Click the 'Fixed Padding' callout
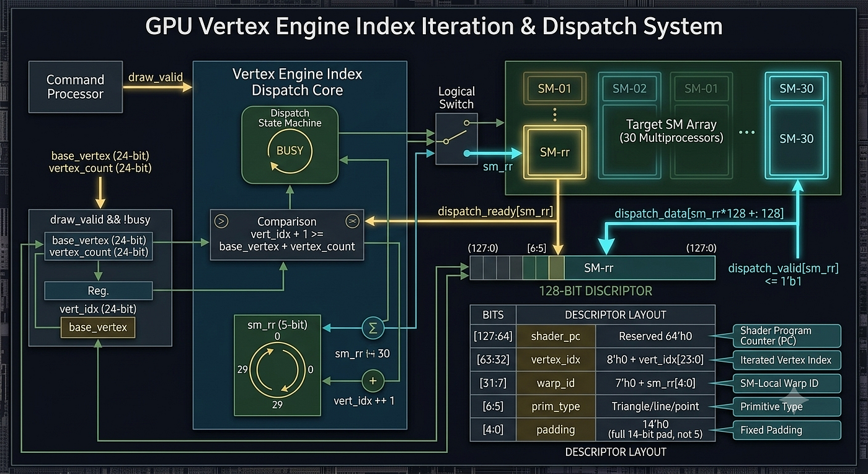868x474 pixels. tap(787, 429)
